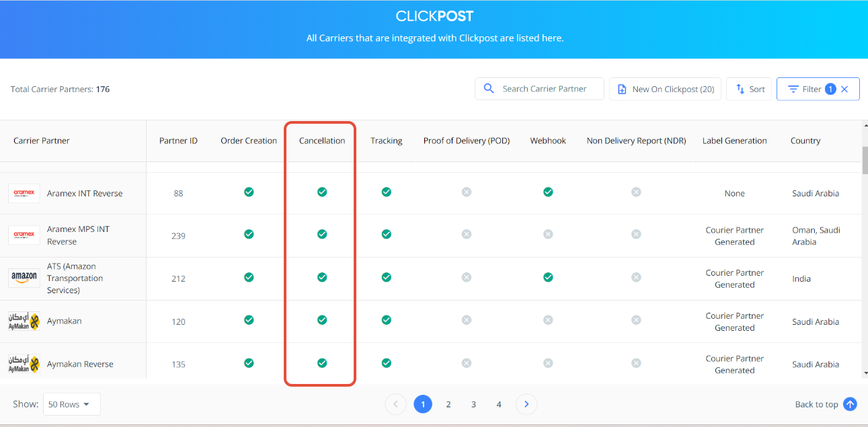The width and height of the screenshot is (868, 427).
Task: Click Webhook cross icon for Aymakan row 120
Action: 548,320
